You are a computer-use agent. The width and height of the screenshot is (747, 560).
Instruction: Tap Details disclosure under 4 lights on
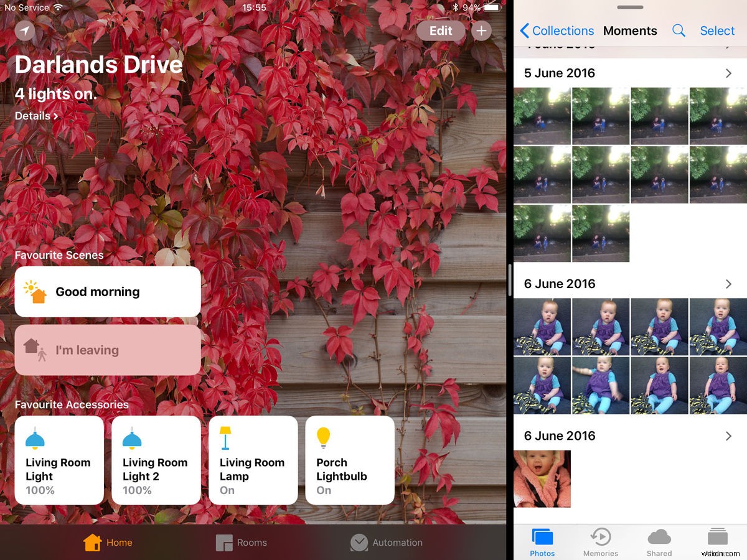click(x=35, y=116)
